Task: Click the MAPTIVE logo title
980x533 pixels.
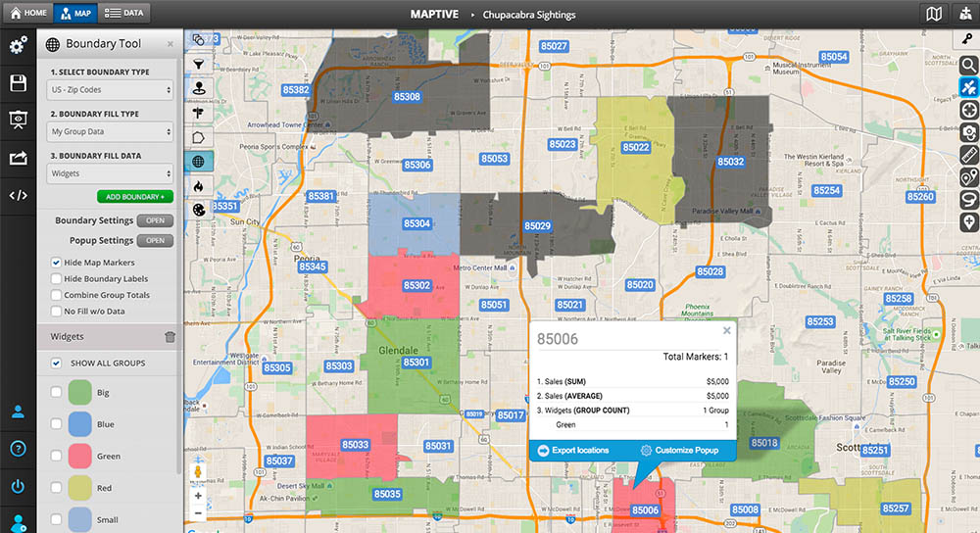Action: tap(434, 14)
